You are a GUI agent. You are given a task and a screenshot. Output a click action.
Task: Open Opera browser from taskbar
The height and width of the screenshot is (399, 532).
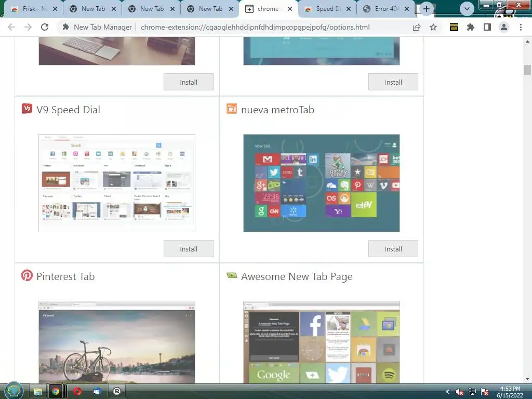pyautogui.click(x=77, y=392)
